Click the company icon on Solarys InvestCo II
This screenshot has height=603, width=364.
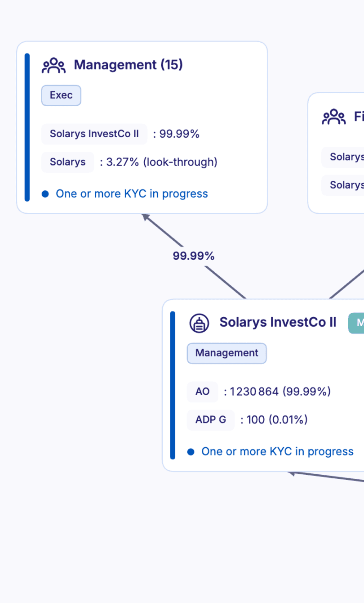[x=199, y=323]
